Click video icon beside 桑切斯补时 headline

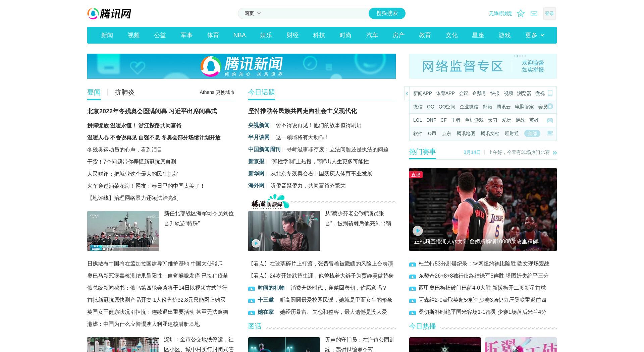point(413,313)
